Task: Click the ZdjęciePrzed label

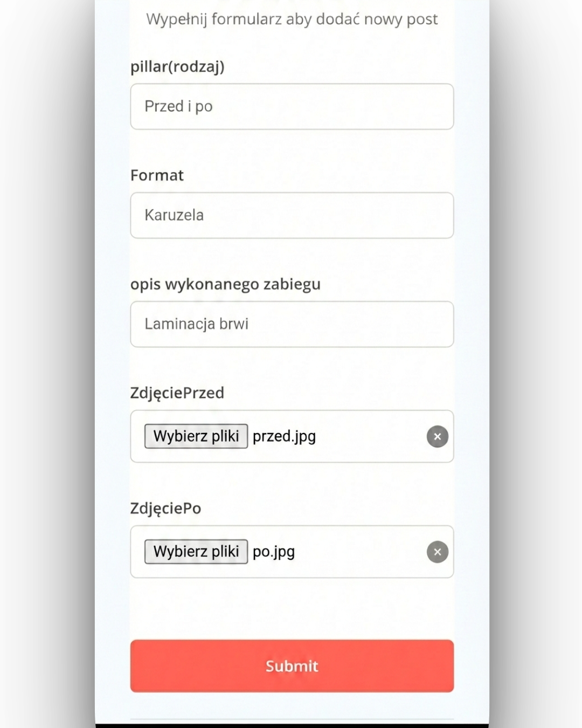Action: [177, 393]
